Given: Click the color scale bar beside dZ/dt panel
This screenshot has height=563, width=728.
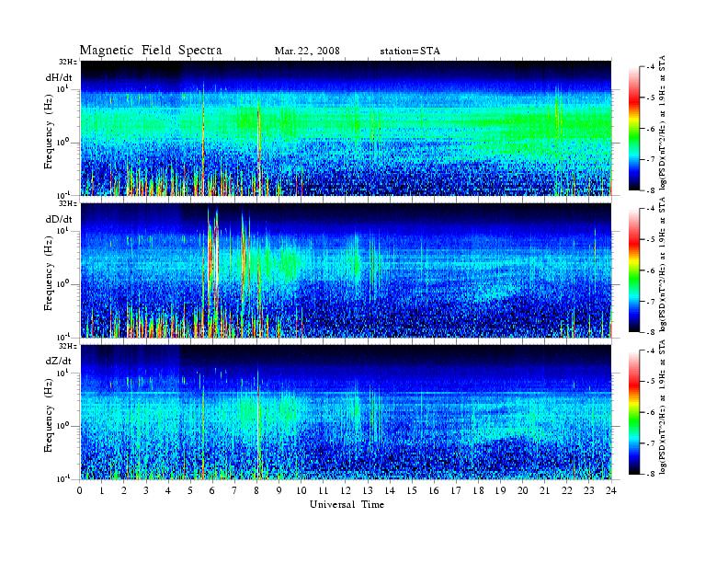Looking at the screenshot, I should point(634,412).
